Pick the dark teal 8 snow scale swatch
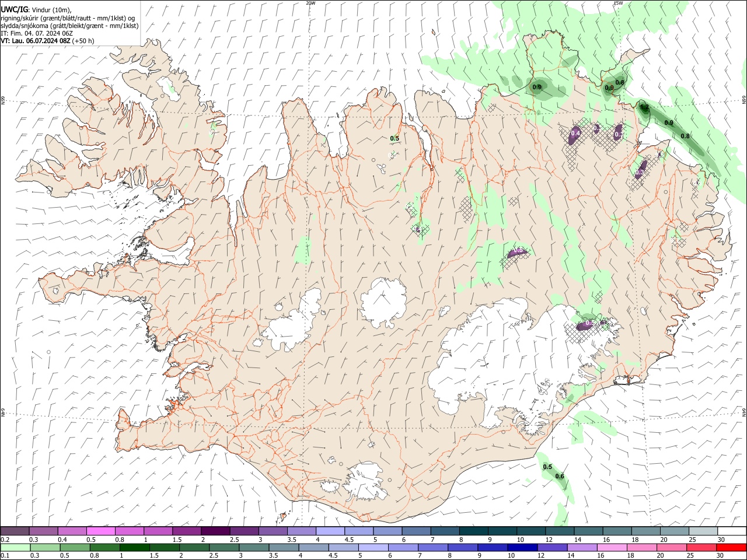Screen dimensions: 747x560 pos(473,531)
